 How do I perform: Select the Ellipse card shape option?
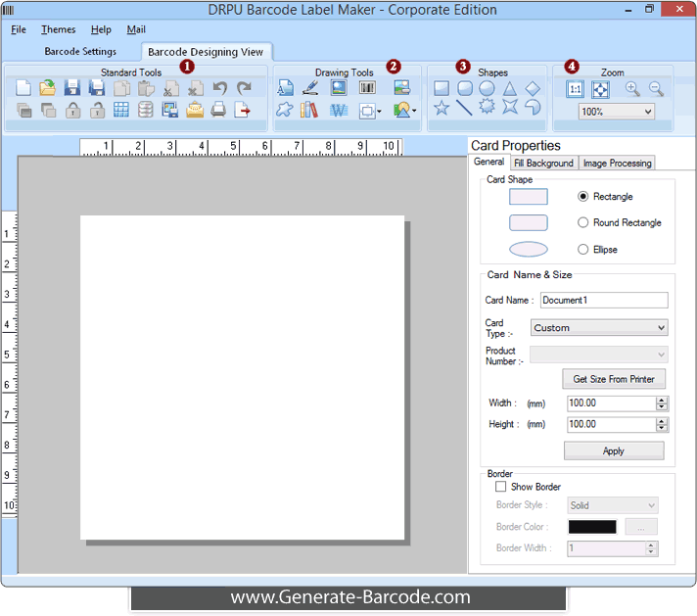coord(583,250)
